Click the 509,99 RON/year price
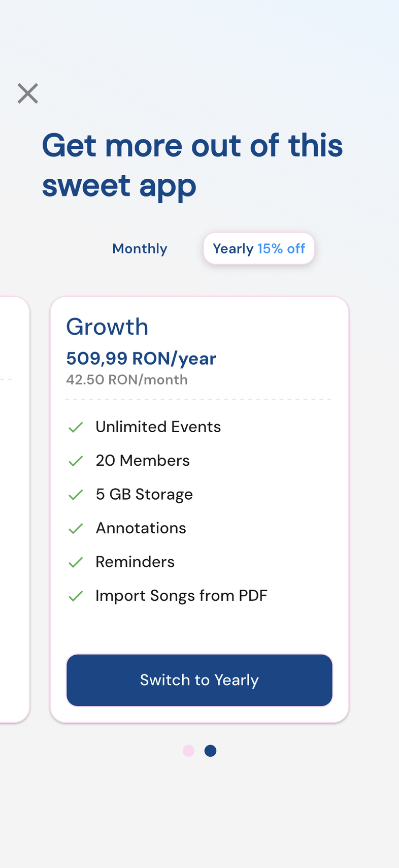 point(141,359)
